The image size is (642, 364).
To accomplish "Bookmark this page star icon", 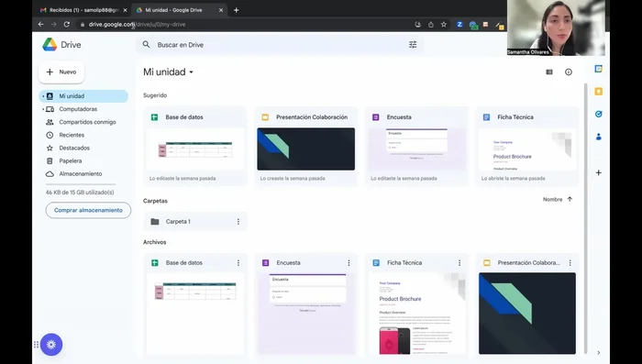I will point(443,25).
